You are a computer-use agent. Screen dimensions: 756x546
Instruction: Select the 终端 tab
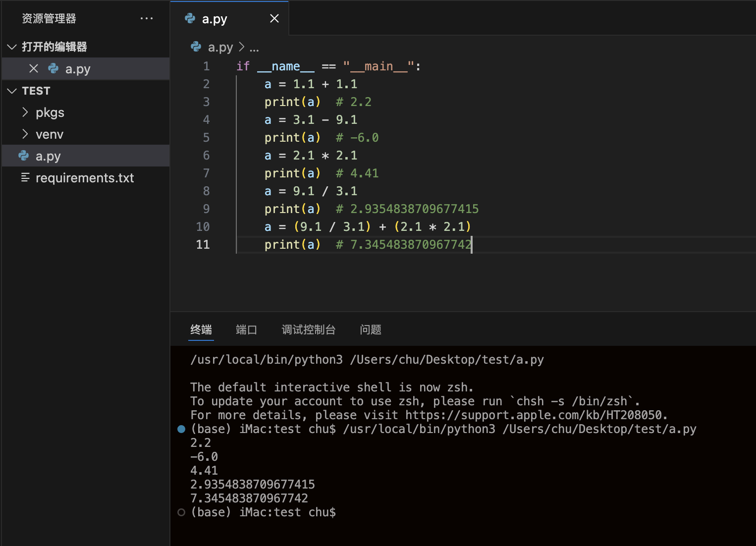[201, 330]
